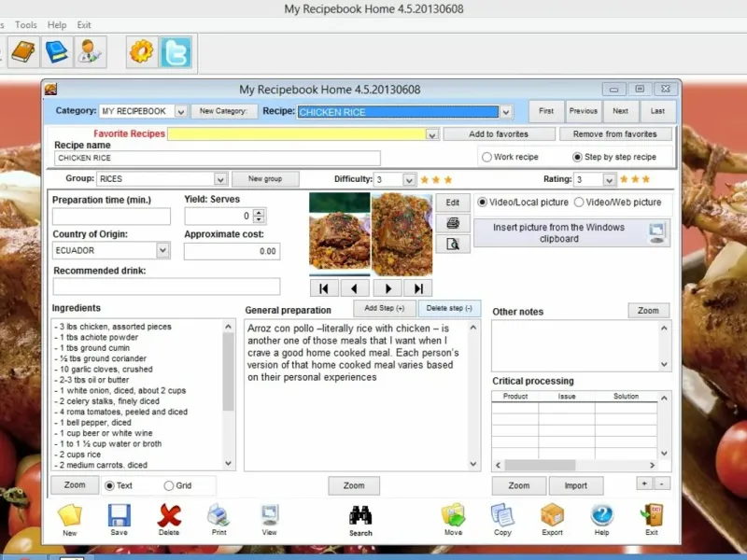Increase Yield Serves with up spinner

tap(259, 213)
